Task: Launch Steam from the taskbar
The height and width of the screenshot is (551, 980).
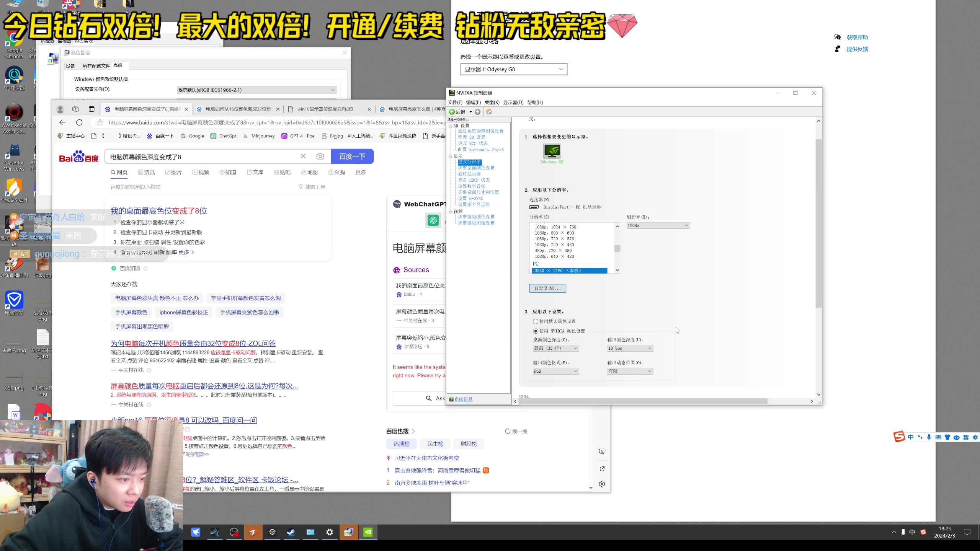Action: pos(291,532)
